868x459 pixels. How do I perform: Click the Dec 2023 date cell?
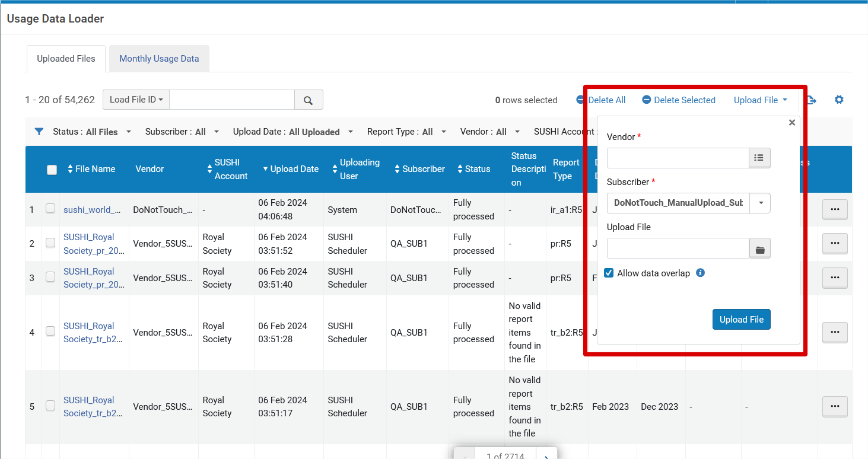point(659,407)
